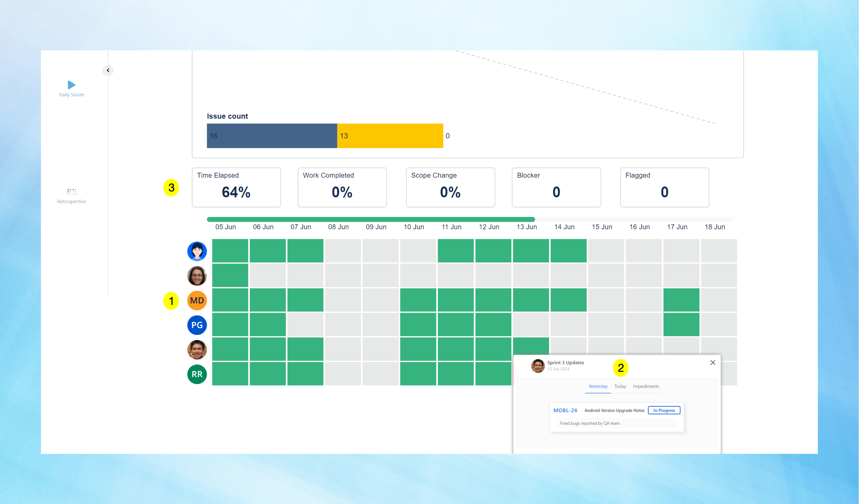859x504 pixels.
Task: Click the PG blue avatar
Action: coord(197,325)
